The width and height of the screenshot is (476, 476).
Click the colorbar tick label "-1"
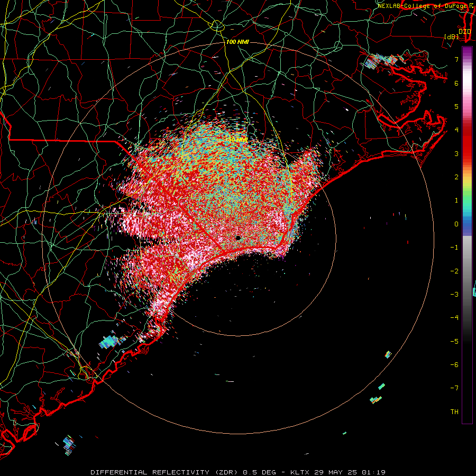(454, 248)
